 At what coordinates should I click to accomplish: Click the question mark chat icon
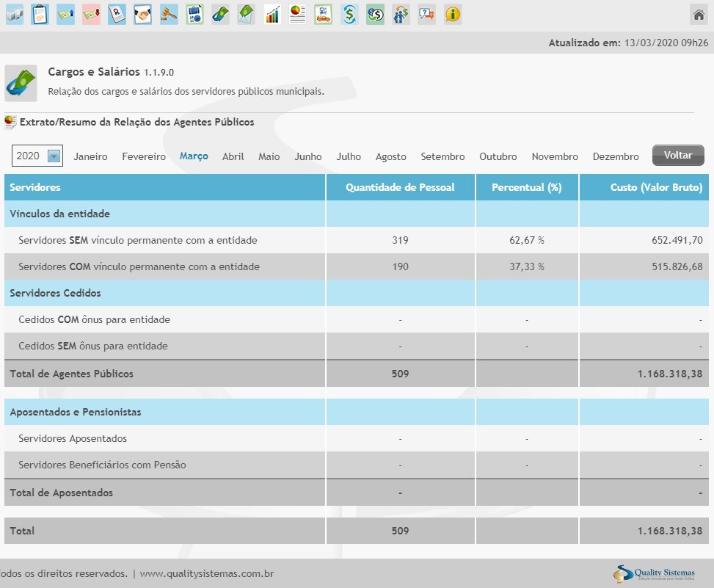click(x=426, y=14)
